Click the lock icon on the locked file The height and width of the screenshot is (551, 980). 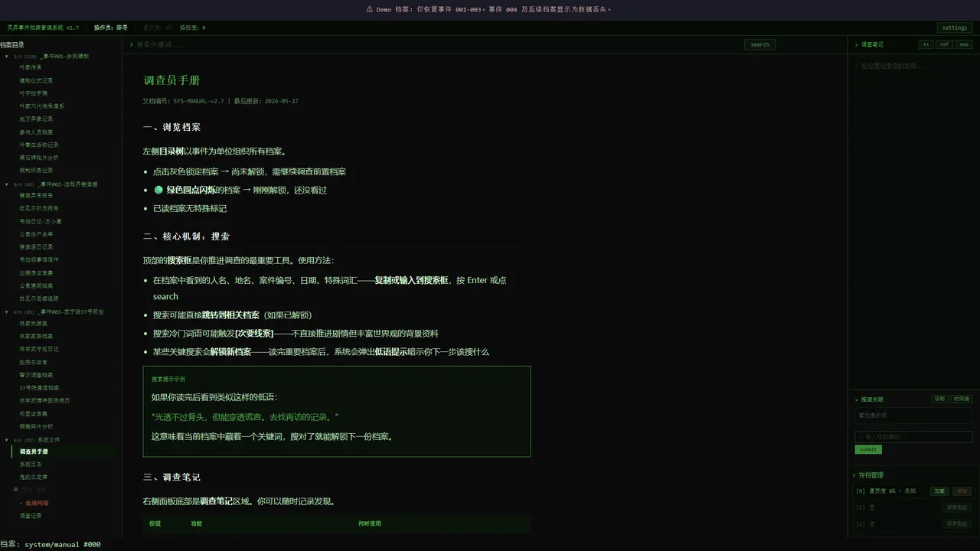pyautogui.click(x=16, y=489)
